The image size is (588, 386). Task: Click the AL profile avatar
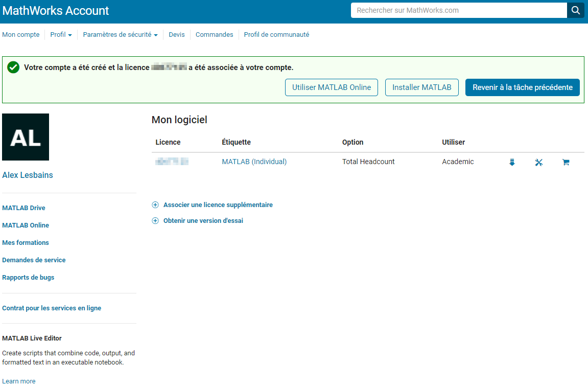tap(26, 137)
